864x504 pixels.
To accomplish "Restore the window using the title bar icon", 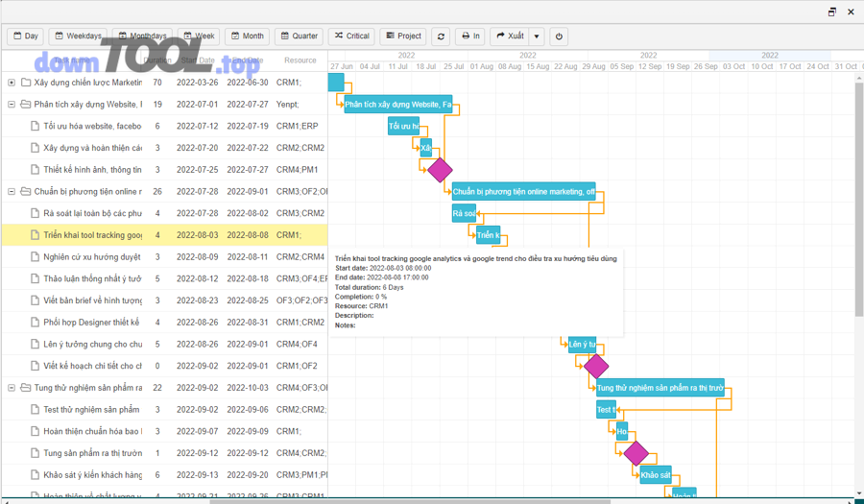I will tap(831, 12).
